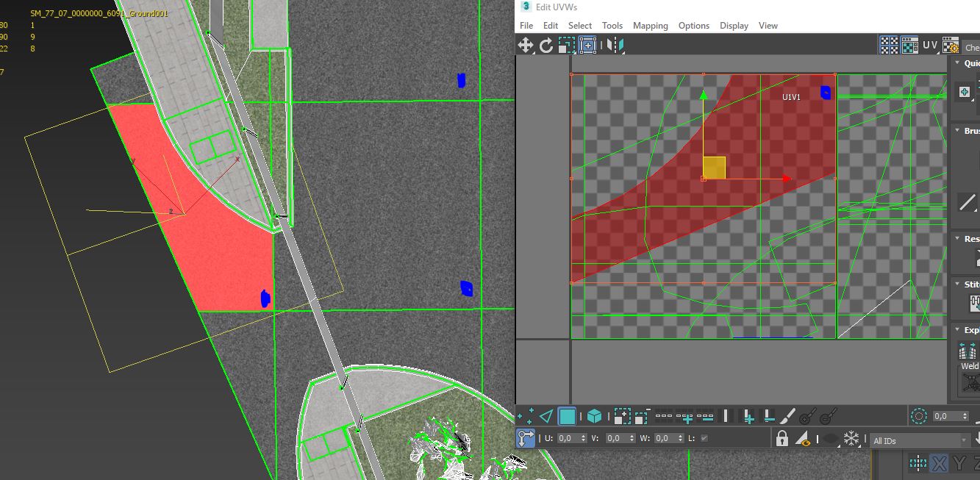Select Vertex sub-object mode
The width and height of the screenshot is (980, 480).
[525, 417]
